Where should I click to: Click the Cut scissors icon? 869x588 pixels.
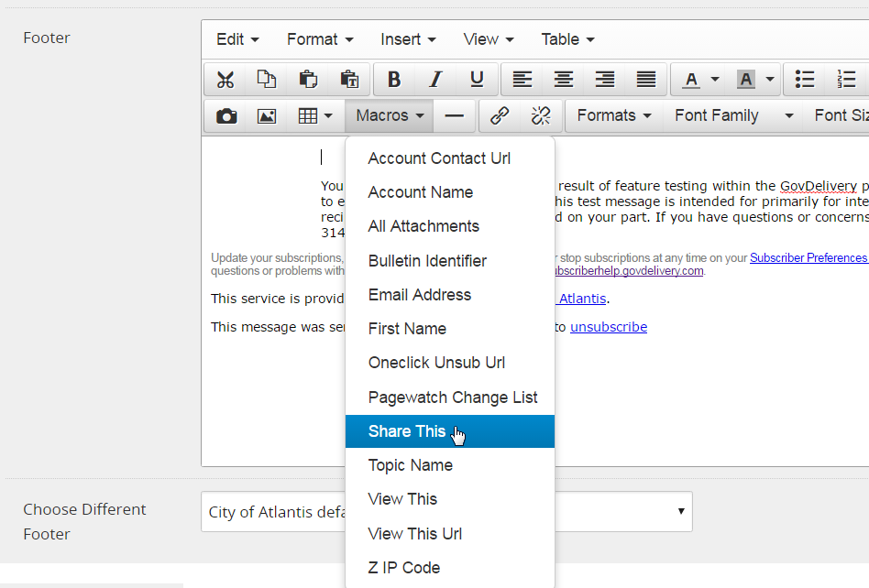click(225, 80)
